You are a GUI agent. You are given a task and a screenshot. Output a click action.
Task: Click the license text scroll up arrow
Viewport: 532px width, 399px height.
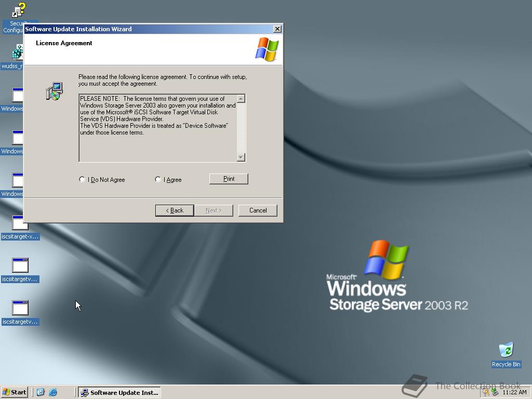pos(241,99)
